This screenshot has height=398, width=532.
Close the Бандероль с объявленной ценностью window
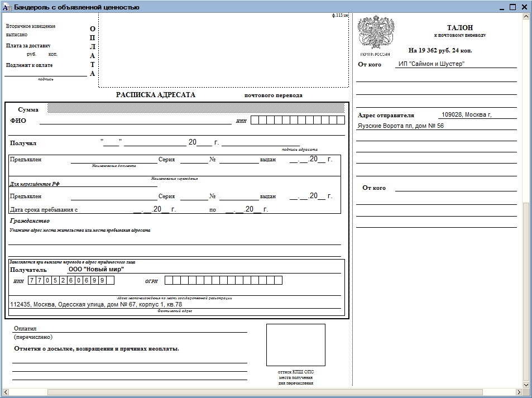tap(524, 7)
